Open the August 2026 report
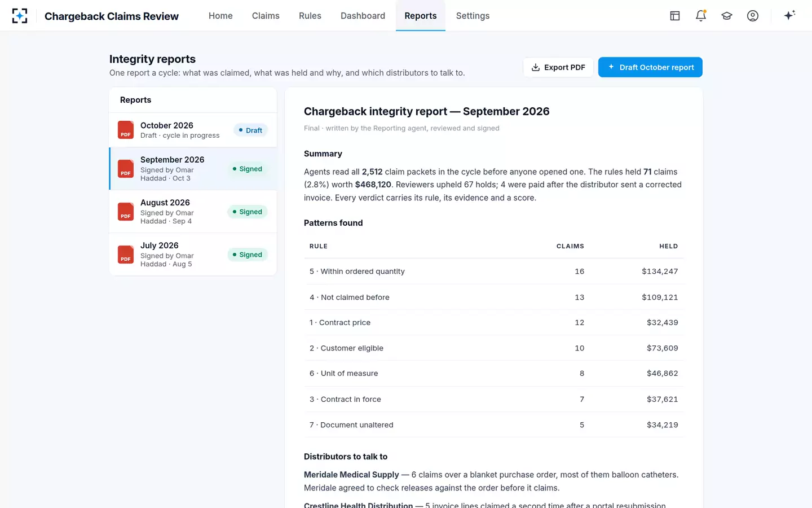This screenshot has width=812, height=508. pos(193,212)
